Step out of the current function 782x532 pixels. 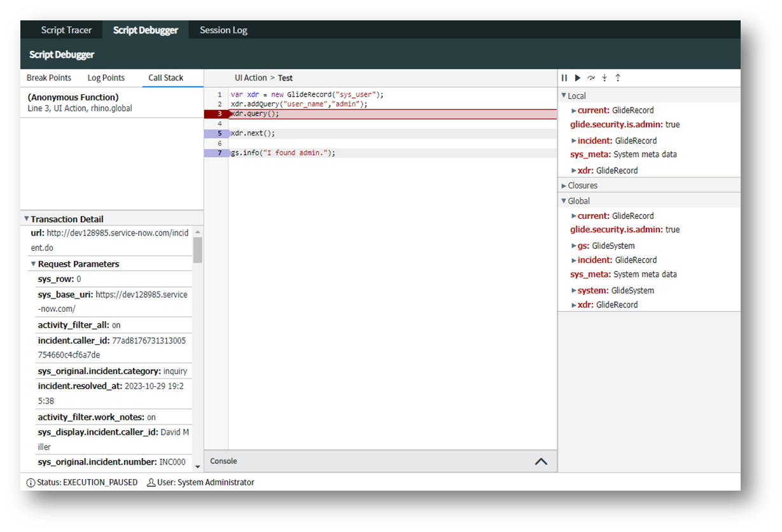[618, 78]
